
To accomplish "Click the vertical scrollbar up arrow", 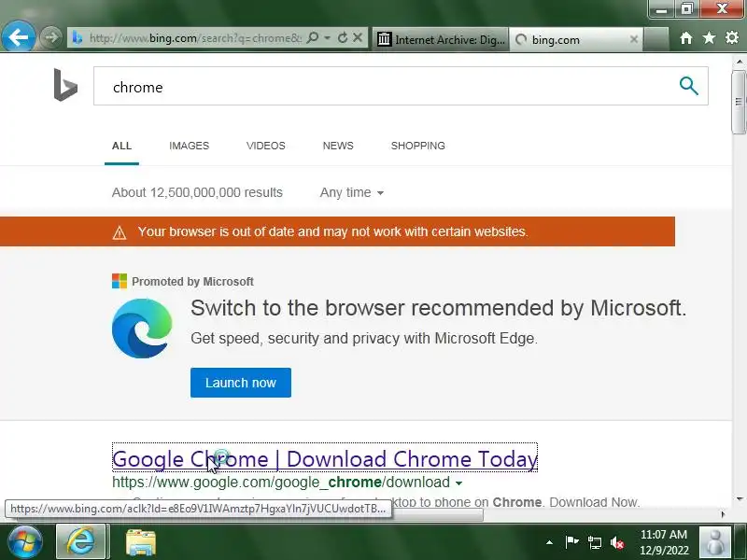I will (739, 62).
